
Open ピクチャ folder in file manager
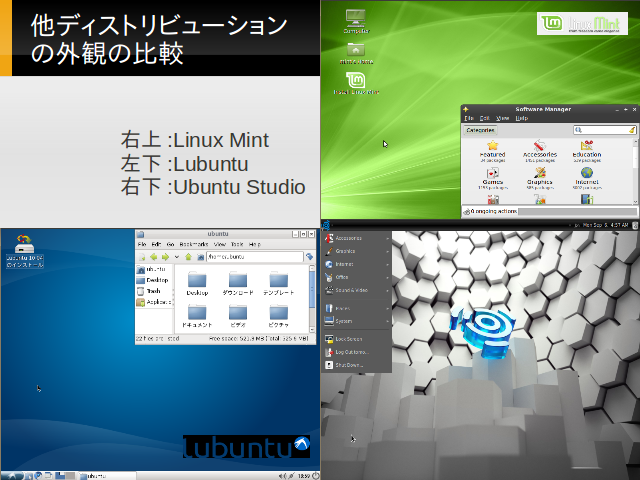click(x=279, y=316)
